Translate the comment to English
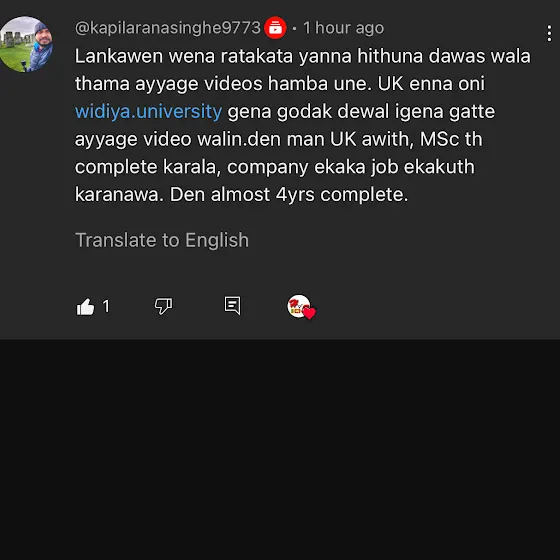This screenshot has width=560, height=560. 162,240
